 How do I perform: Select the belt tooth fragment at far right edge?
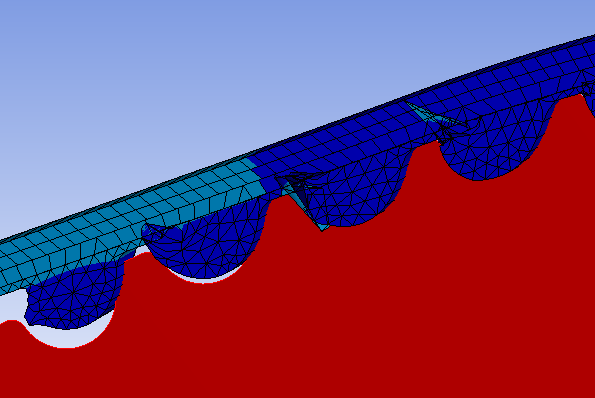[589, 97]
